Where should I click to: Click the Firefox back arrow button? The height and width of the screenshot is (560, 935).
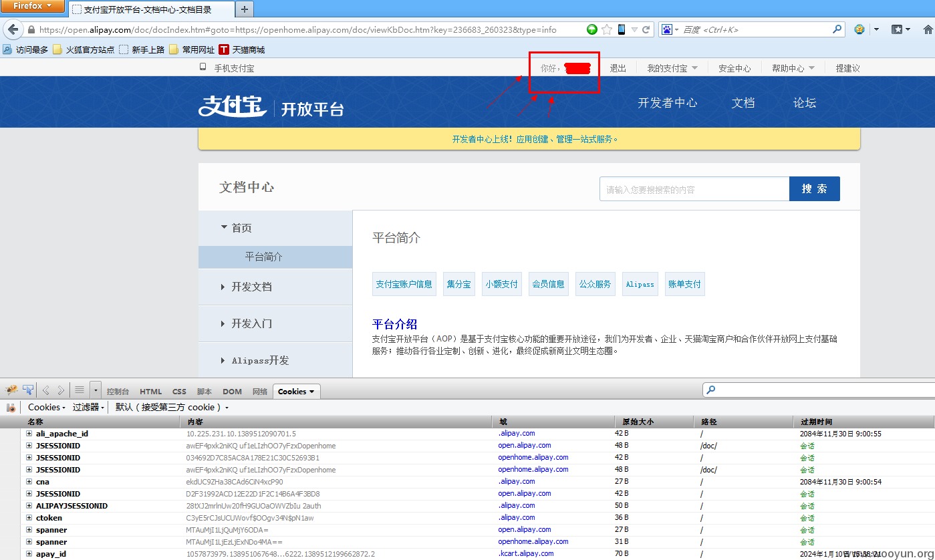tap(13, 29)
